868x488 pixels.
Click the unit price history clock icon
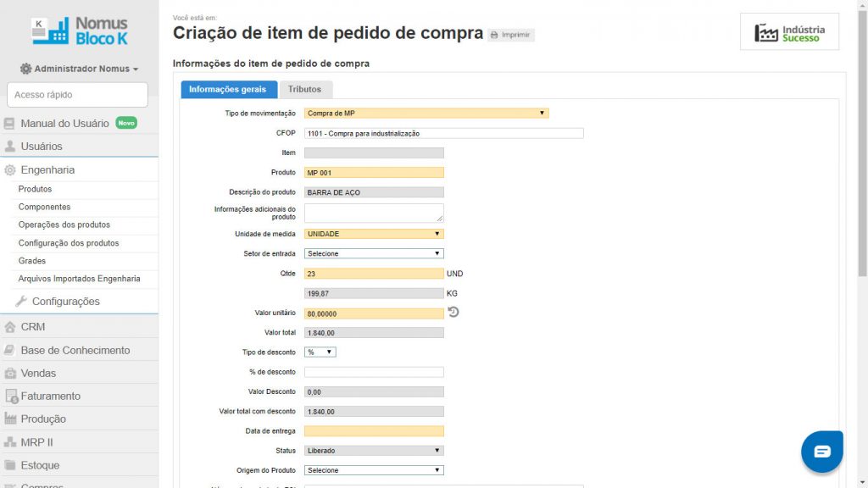tap(453, 313)
